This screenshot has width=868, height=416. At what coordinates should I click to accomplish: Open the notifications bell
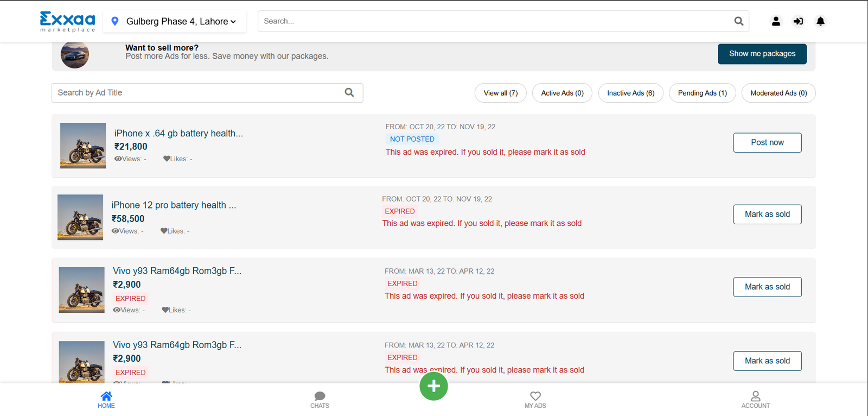pyautogui.click(x=820, y=21)
